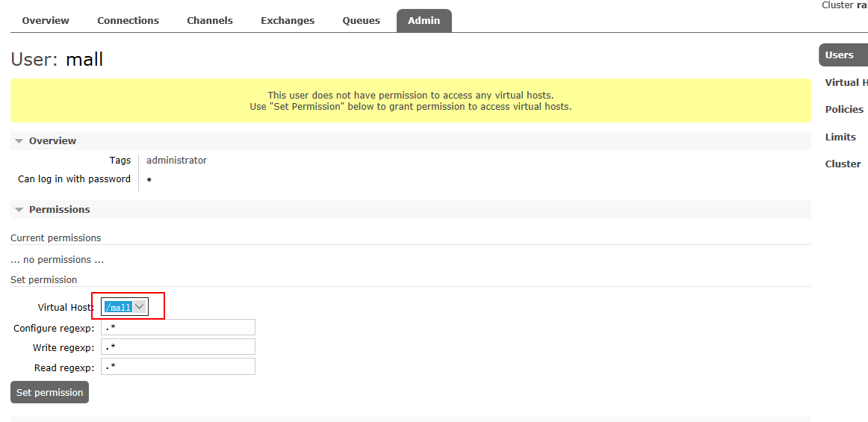Click into the Read regexp field
This screenshot has height=422, width=868.
tap(178, 367)
